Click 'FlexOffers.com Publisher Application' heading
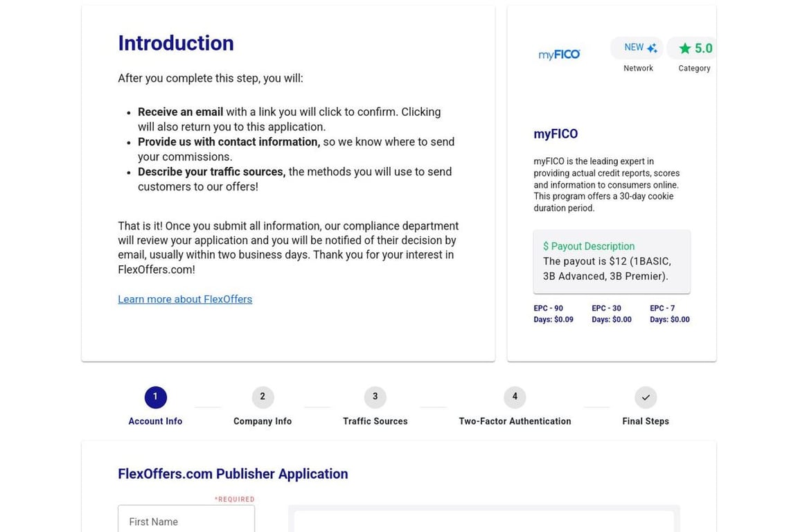The width and height of the screenshot is (798, 532). click(x=233, y=474)
